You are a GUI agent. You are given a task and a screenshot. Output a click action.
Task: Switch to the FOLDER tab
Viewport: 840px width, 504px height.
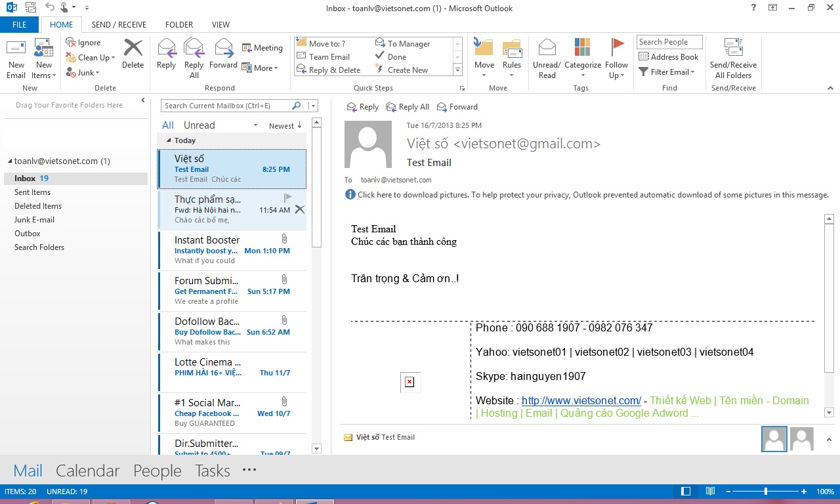[179, 25]
